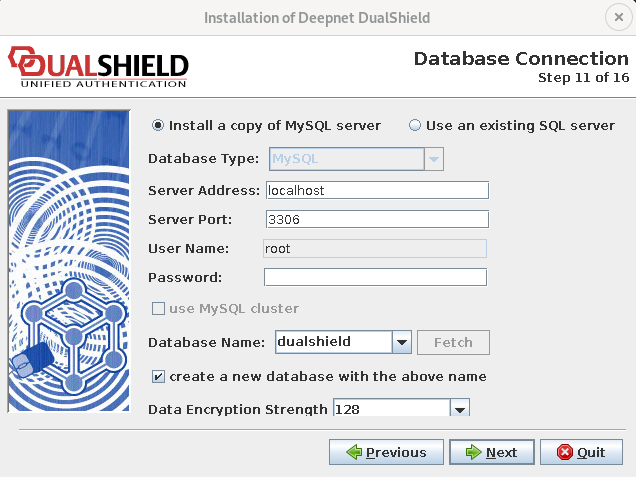Click the User Name root field

375,249
